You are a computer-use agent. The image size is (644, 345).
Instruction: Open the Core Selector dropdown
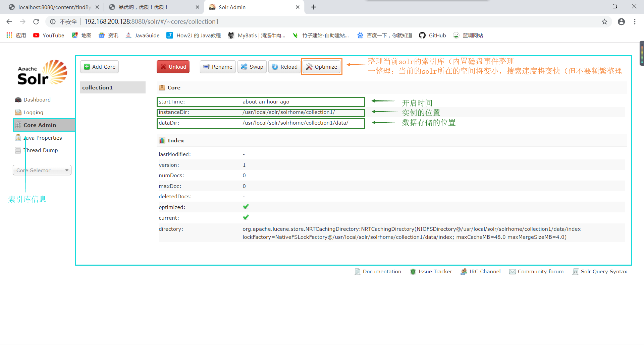pos(42,170)
